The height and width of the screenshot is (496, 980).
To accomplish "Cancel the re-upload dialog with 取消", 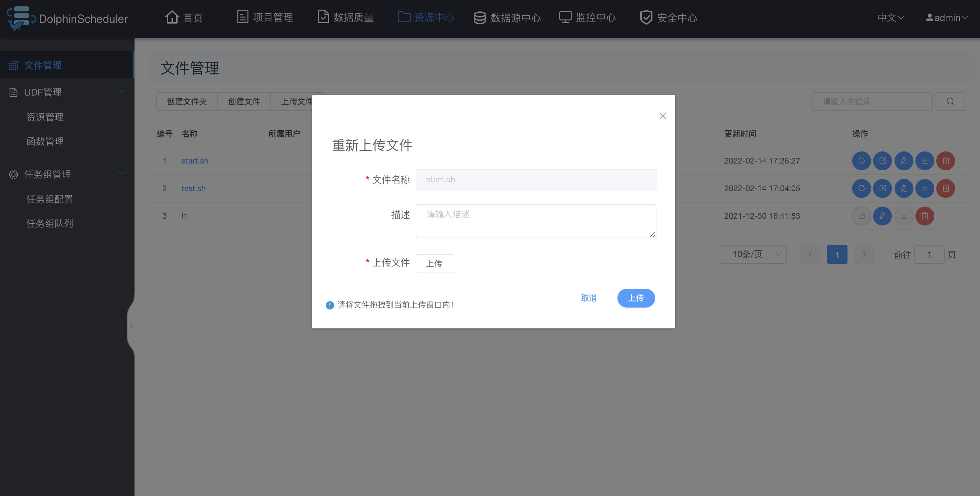I will tap(589, 298).
